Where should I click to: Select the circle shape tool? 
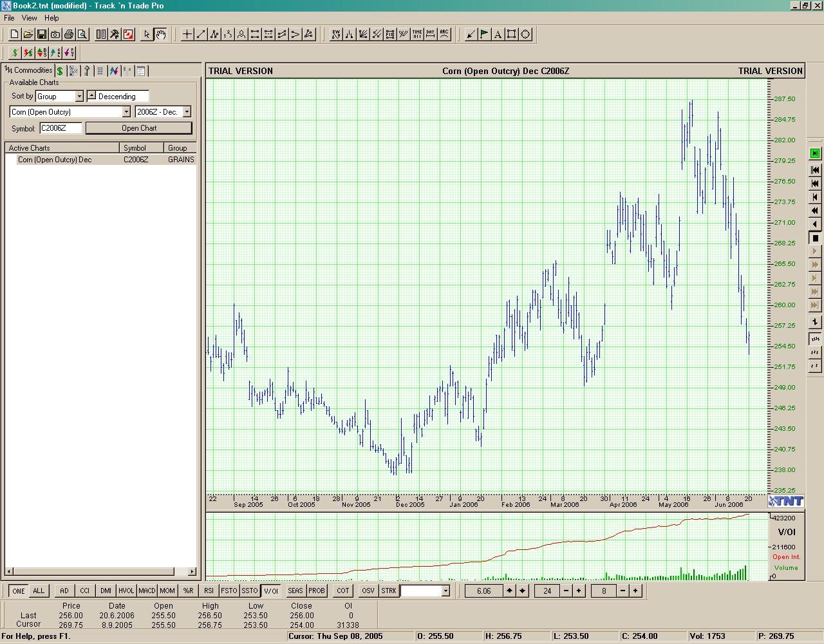(525, 34)
